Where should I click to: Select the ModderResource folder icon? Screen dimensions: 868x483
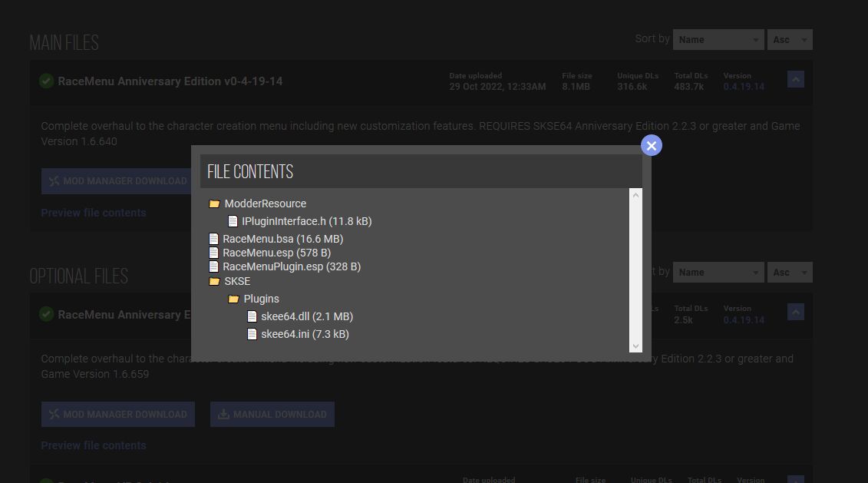click(x=214, y=203)
